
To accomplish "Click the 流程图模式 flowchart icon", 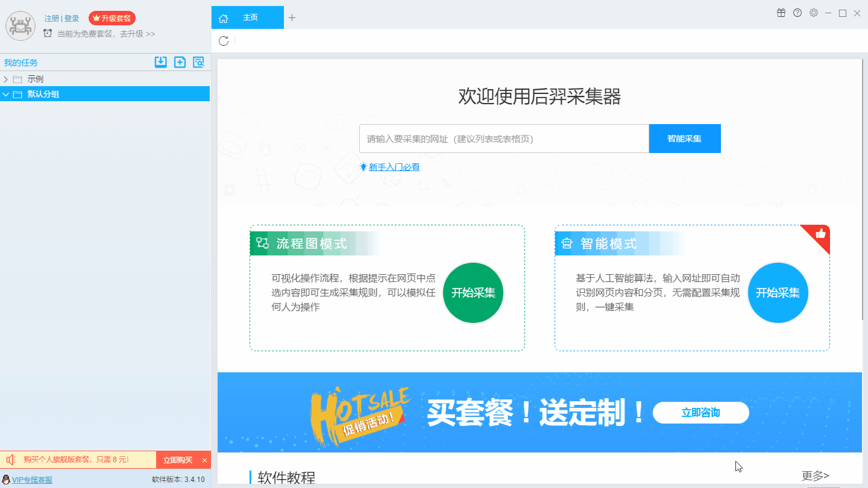I will pyautogui.click(x=262, y=243).
